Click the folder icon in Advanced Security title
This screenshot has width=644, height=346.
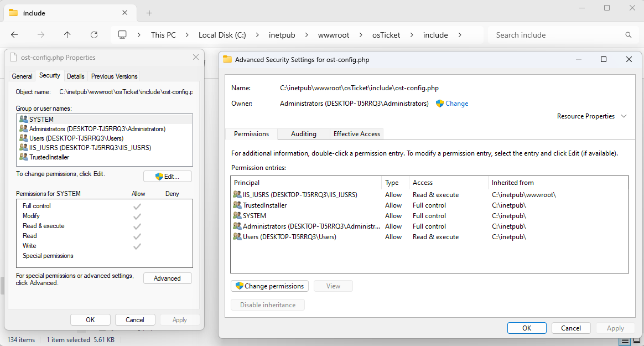227,60
